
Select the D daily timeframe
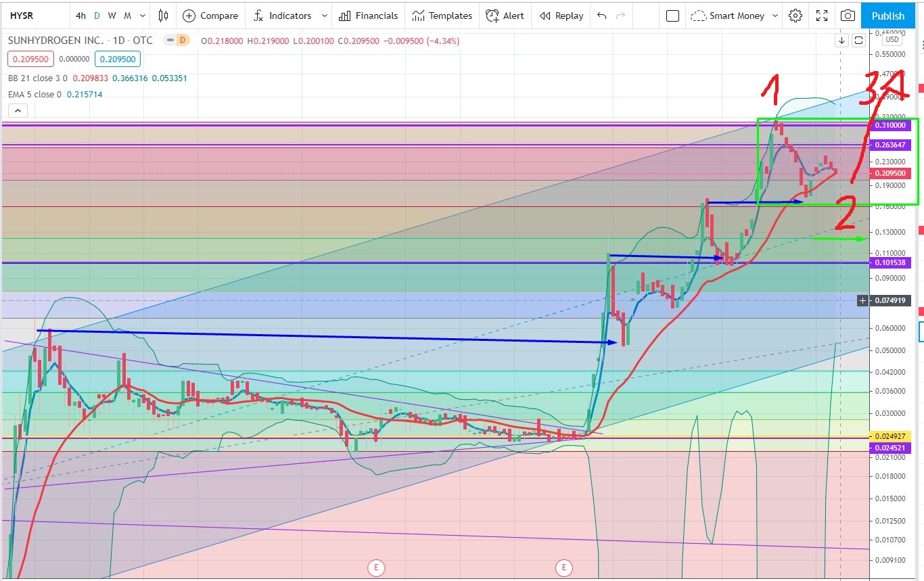(x=97, y=16)
